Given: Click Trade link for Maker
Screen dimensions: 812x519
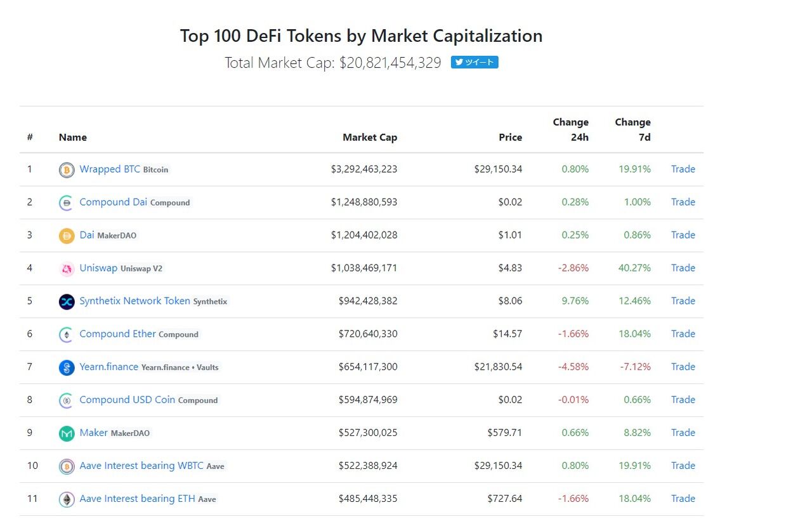Looking at the screenshot, I should coord(683,433).
